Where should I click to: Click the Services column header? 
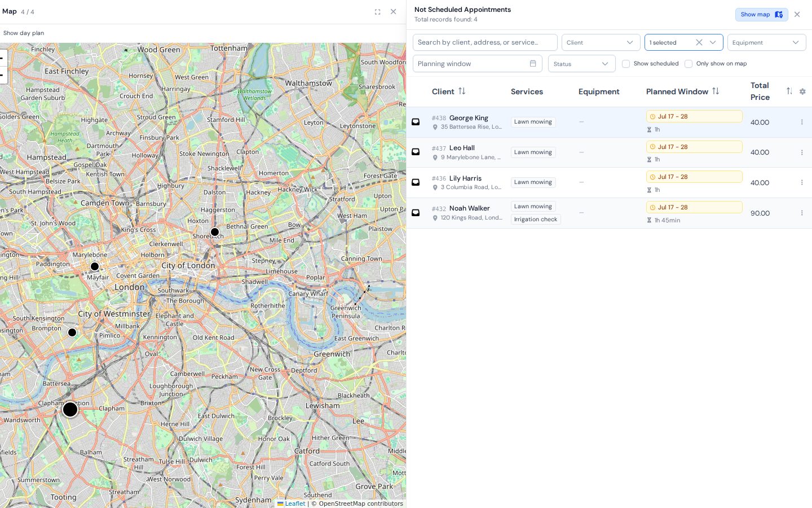click(x=527, y=91)
